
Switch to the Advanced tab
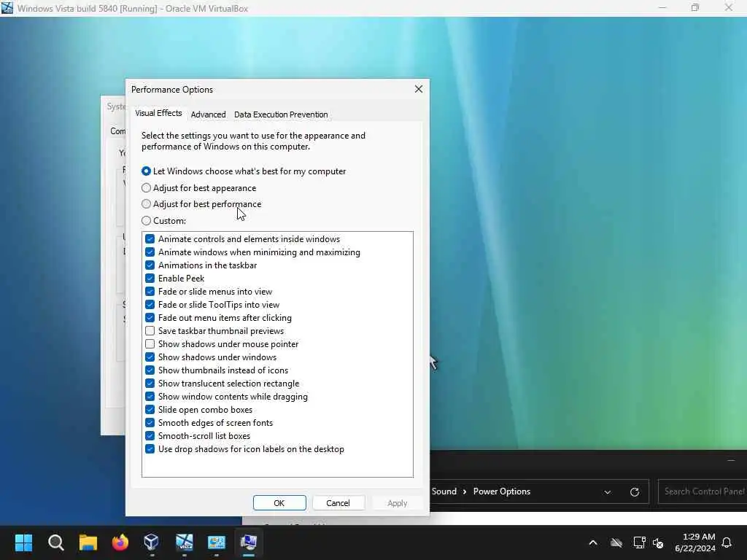pyautogui.click(x=208, y=114)
